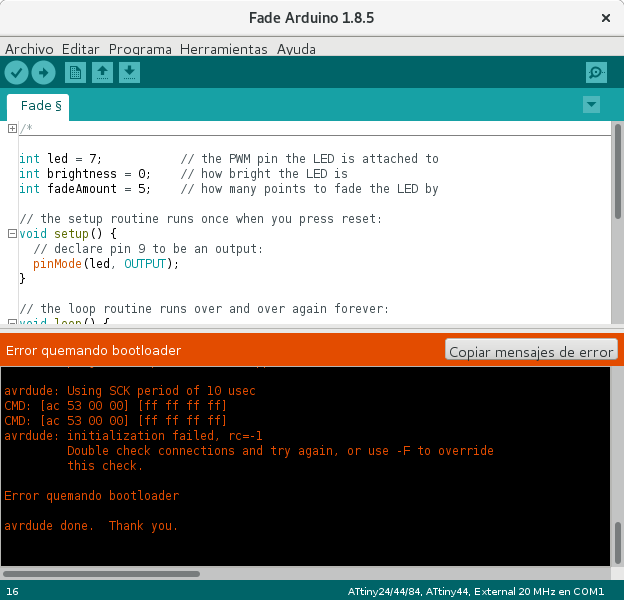The width and height of the screenshot is (624, 600).
Task: Click comment about loop routine runs forever
Action: coord(204,308)
